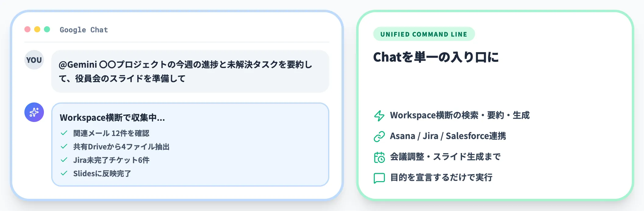Click the green window dot

point(47,29)
